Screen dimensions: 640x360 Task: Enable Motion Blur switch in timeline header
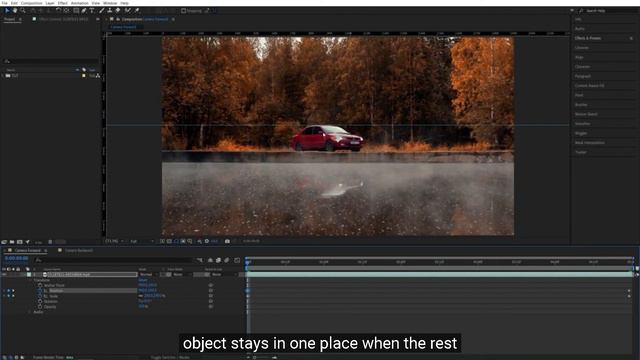227,260
